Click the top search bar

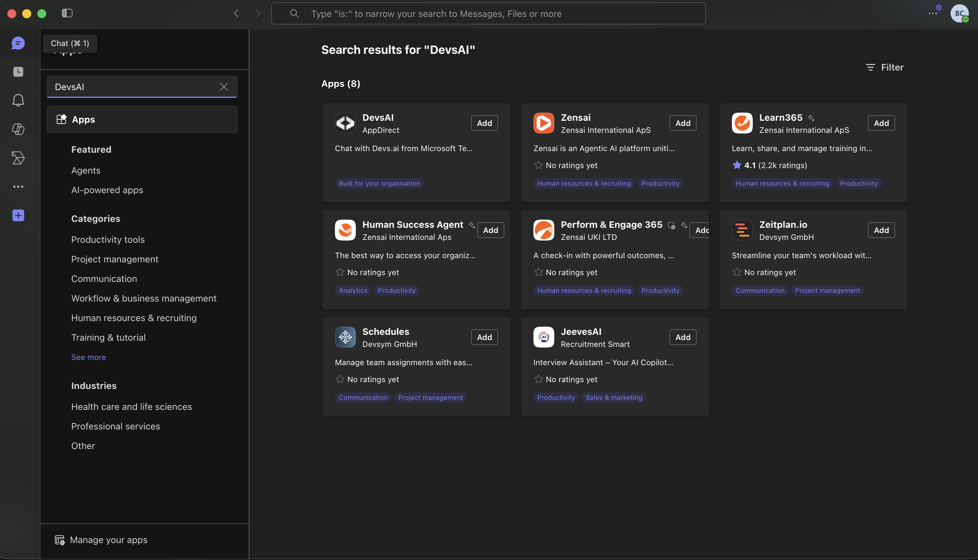click(x=489, y=13)
